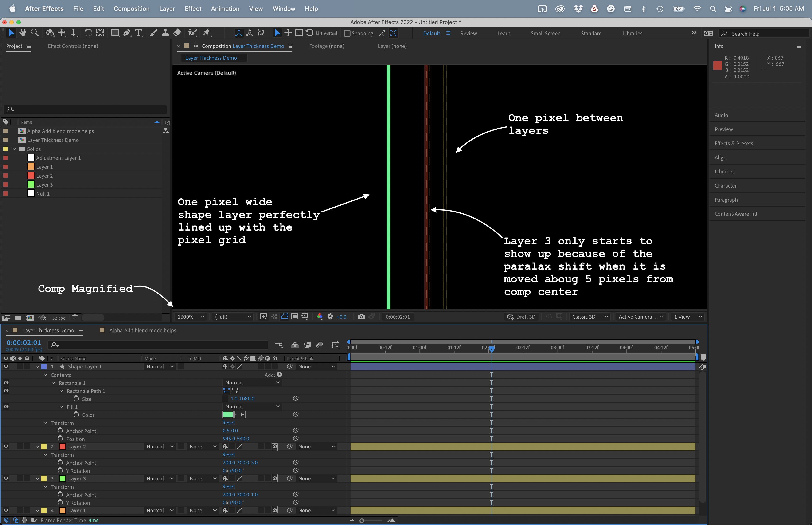The width and height of the screenshot is (812, 525).
Task: Click the Fill 1 color swatch
Action: click(x=228, y=414)
